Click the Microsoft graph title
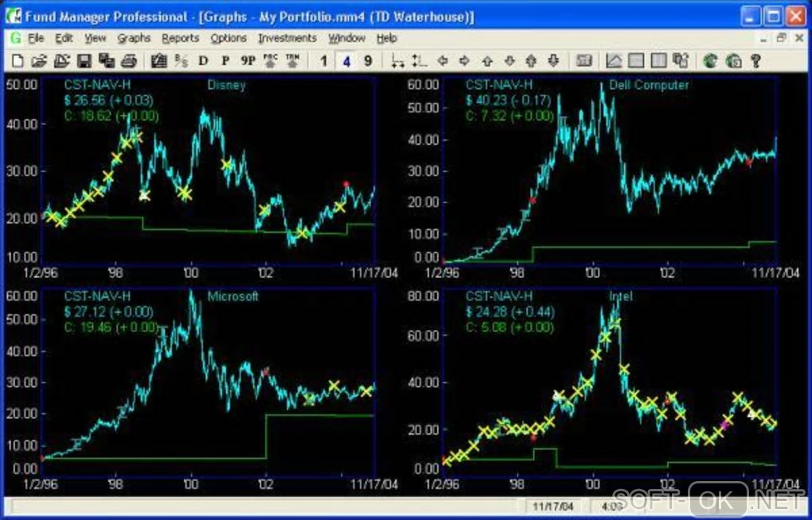 [232, 296]
